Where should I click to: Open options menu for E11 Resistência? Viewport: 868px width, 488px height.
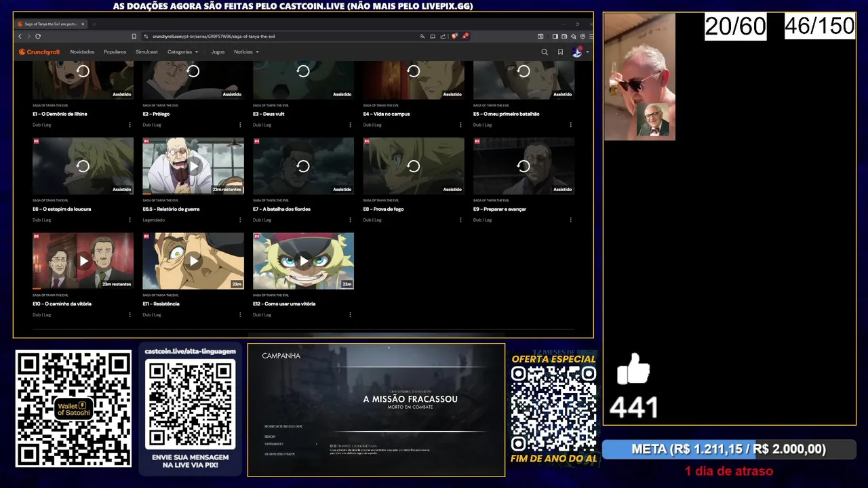[240, 314]
